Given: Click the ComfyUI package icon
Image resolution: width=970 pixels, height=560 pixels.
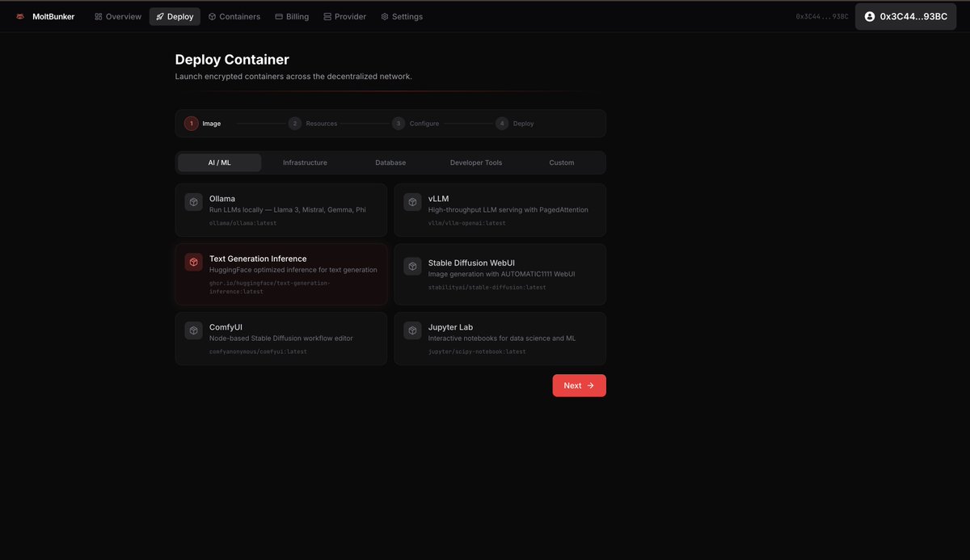Looking at the screenshot, I should pos(193,331).
